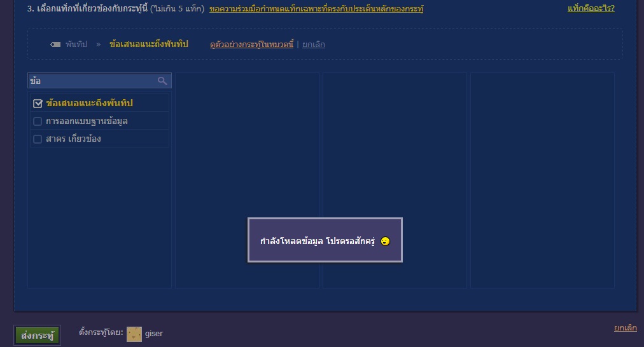Click the พันทิป breadcrumb text
644x347 pixels.
point(76,44)
